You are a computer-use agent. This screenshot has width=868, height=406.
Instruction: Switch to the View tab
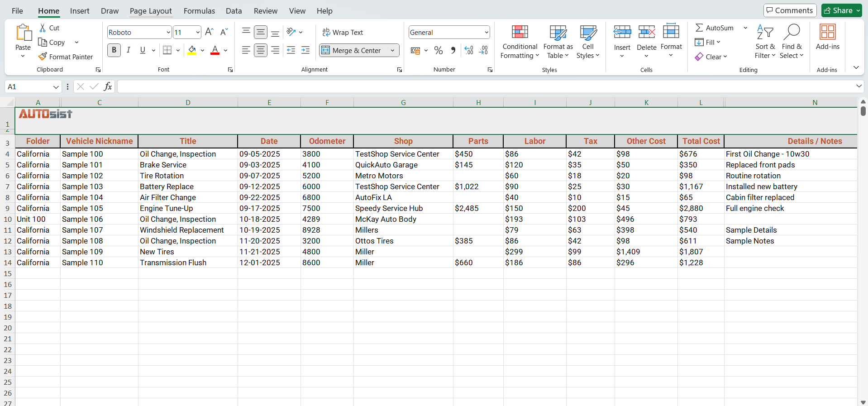[x=297, y=11]
